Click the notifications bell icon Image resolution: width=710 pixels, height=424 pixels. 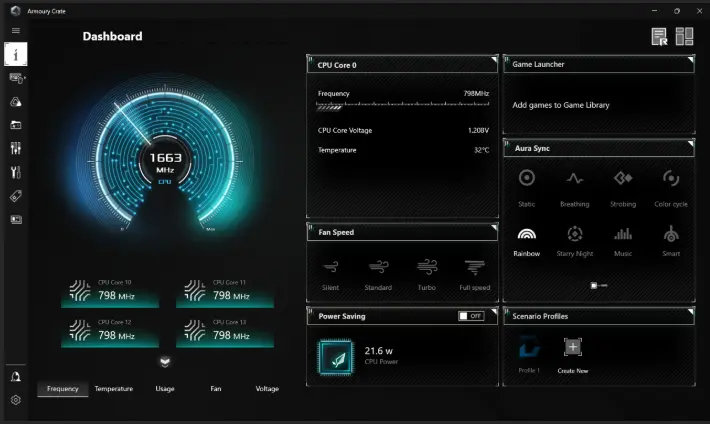(x=15, y=376)
